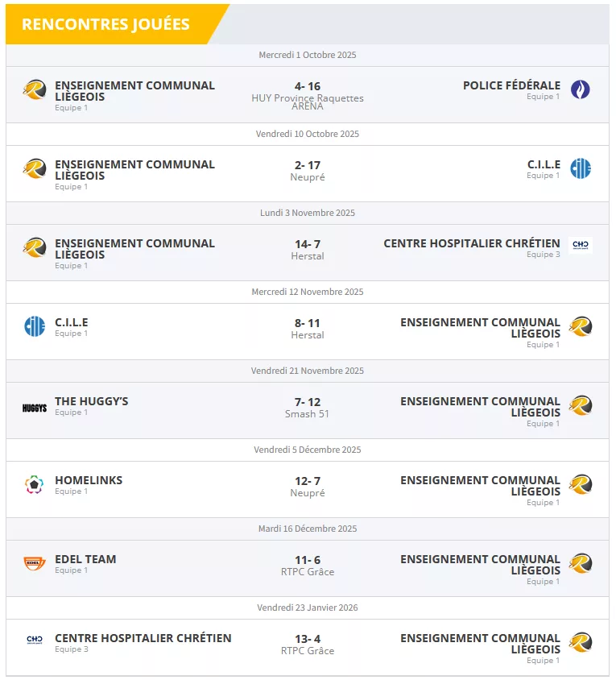Open the 4-16 match score

click(x=308, y=86)
